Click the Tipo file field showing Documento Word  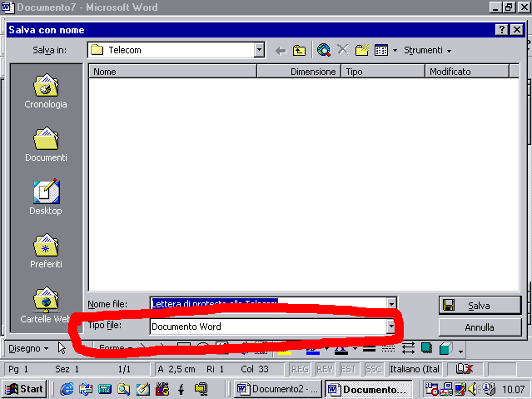point(268,327)
